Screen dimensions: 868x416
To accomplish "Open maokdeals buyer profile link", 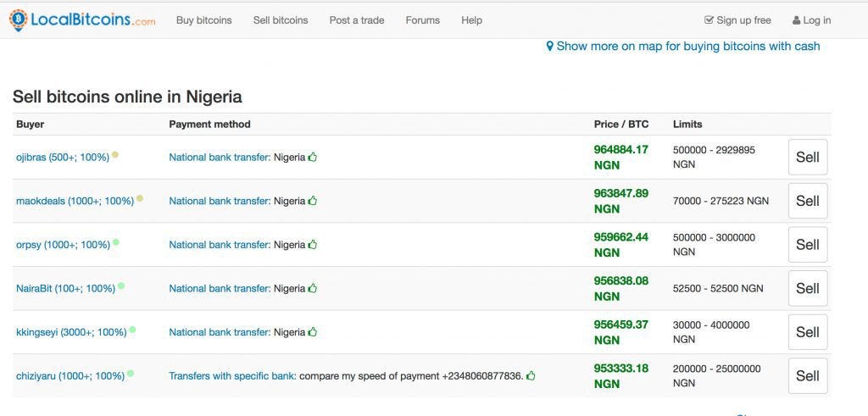I will pyautogui.click(x=75, y=202).
